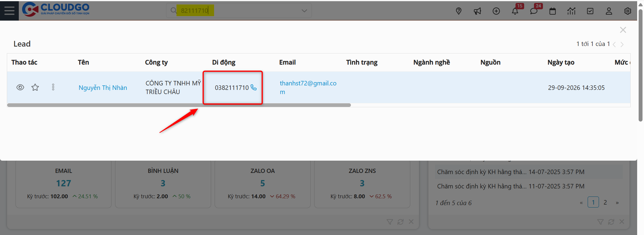Image resolution: width=644 pixels, height=235 pixels.
Task: Click the lead table horizontal scrollbar
Action: (179, 105)
